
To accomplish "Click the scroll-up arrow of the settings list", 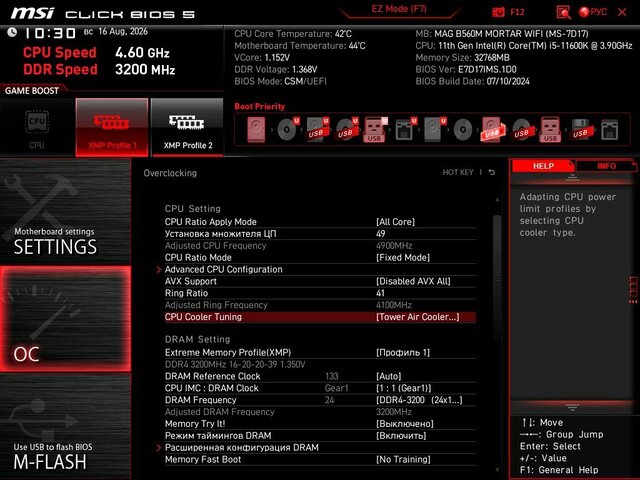I will [497, 200].
